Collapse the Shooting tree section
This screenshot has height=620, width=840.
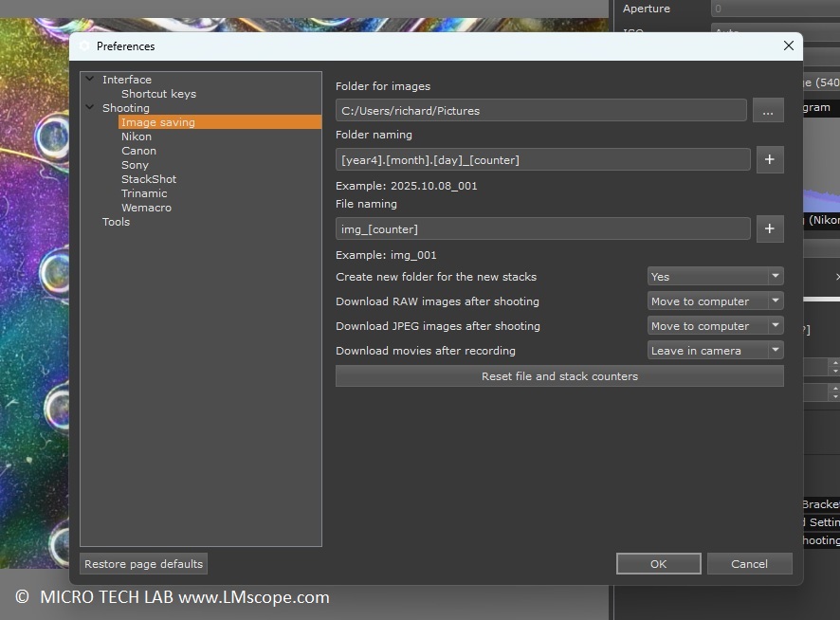pos(90,108)
